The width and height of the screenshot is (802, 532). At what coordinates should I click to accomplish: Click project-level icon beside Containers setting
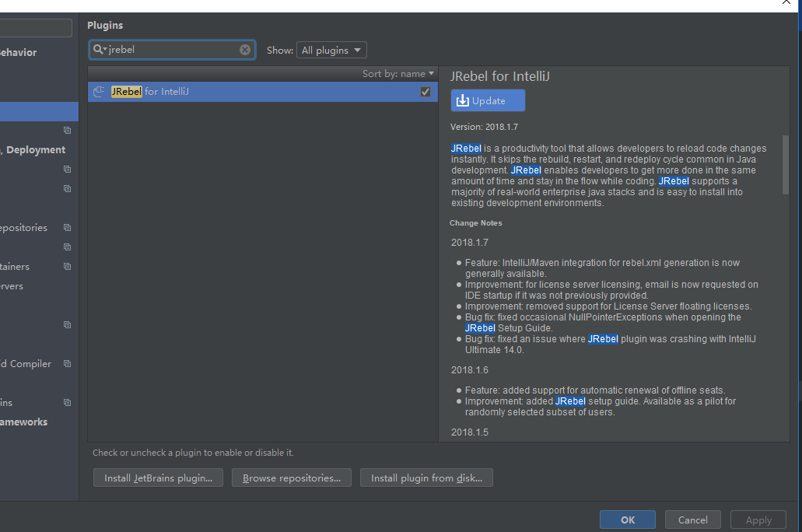67,267
